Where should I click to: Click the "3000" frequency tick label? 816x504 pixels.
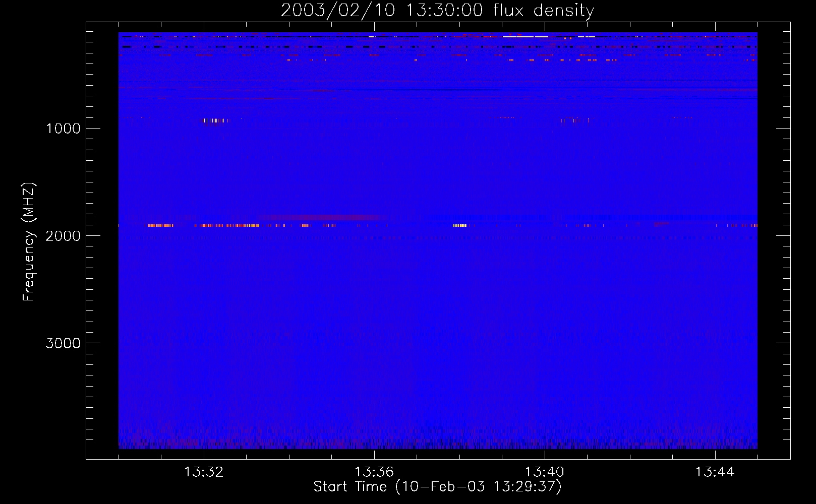(63, 343)
